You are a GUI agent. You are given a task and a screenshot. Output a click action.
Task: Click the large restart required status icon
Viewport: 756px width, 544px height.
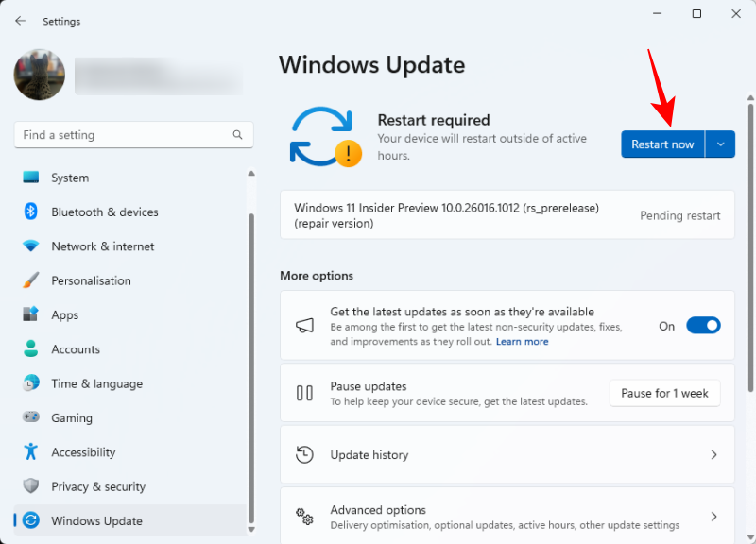(325, 137)
